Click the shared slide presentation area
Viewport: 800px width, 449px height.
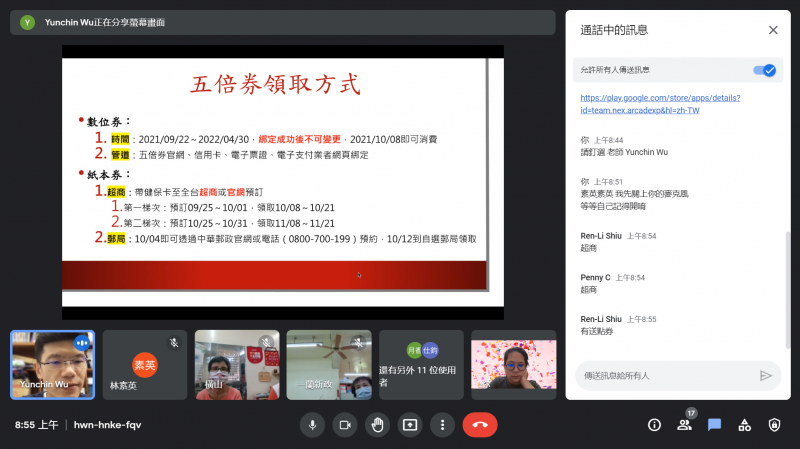(x=283, y=182)
